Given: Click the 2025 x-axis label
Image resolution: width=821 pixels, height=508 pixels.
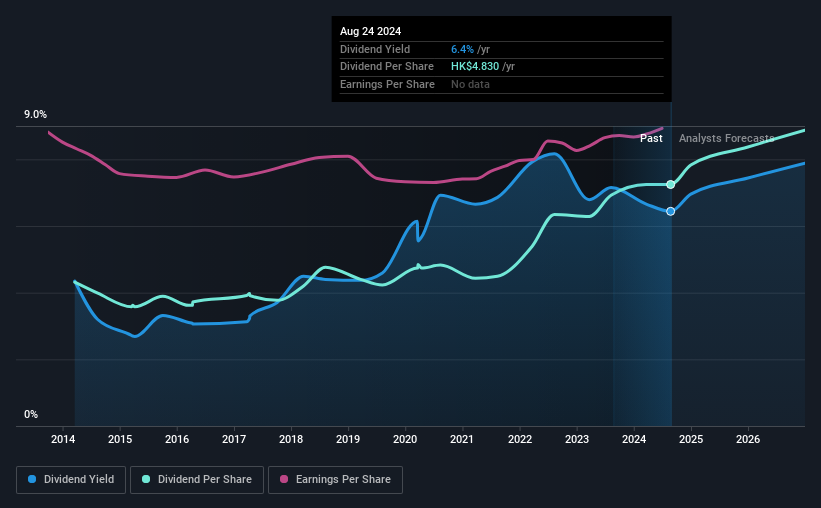Looking at the screenshot, I should (x=691, y=439).
